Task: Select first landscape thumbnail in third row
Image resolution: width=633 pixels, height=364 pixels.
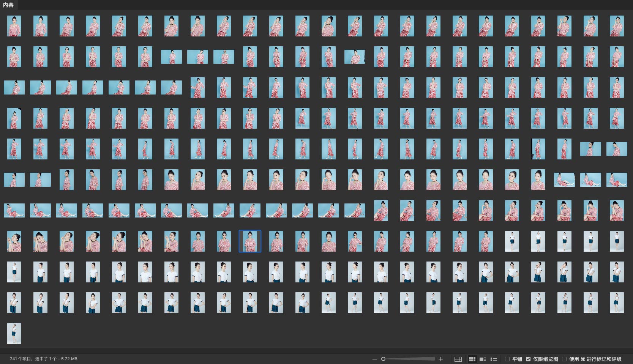Action: pyautogui.click(x=14, y=87)
